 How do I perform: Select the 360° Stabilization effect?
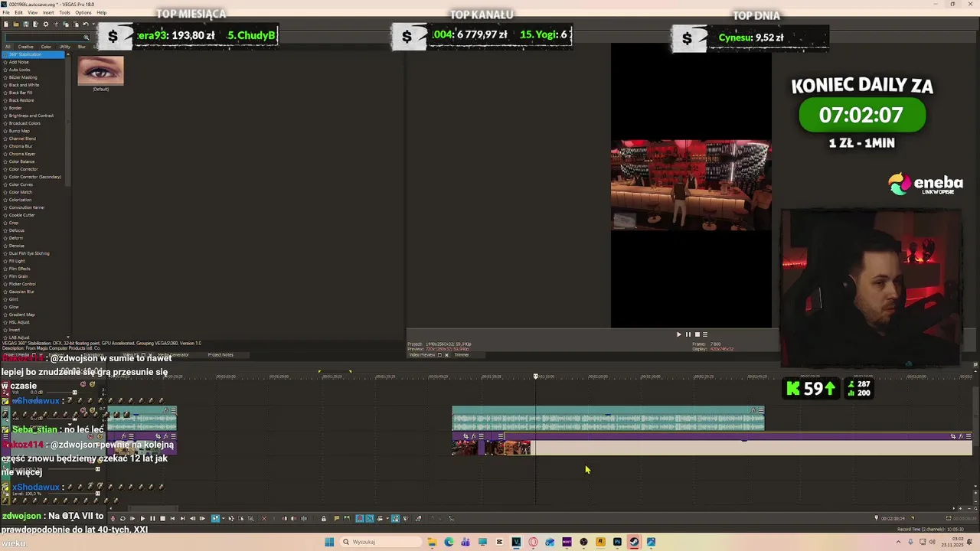click(34, 54)
